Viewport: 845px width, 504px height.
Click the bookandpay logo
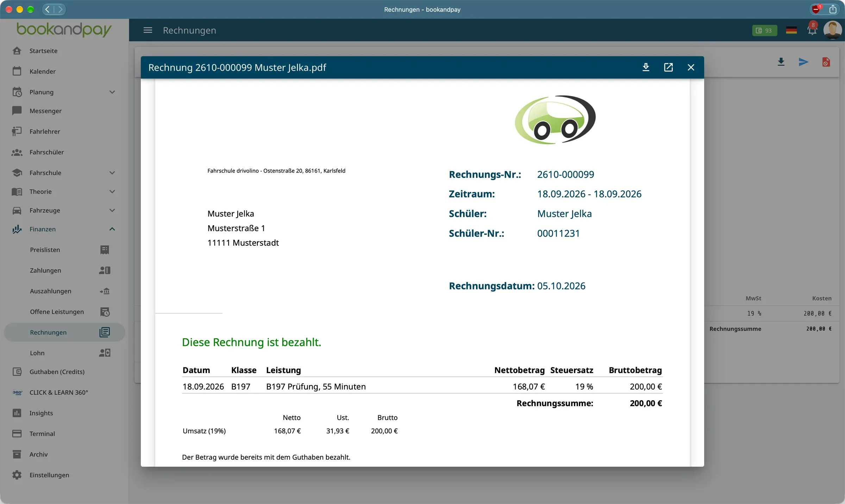point(64,30)
